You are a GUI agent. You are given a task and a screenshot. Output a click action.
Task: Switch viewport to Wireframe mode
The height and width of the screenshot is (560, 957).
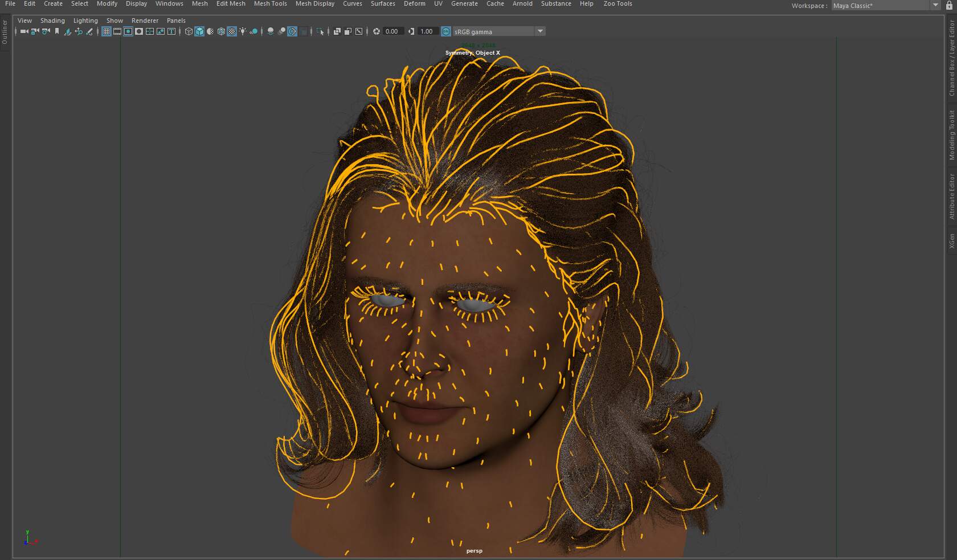189,31
